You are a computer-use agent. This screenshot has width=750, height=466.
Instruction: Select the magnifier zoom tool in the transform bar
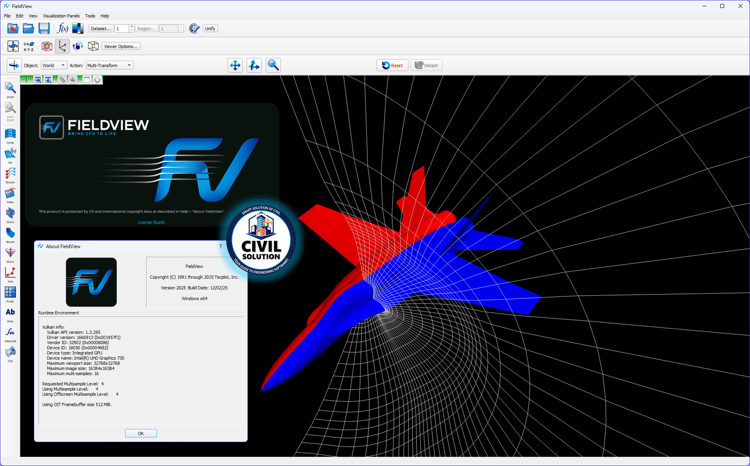[x=273, y=65]
